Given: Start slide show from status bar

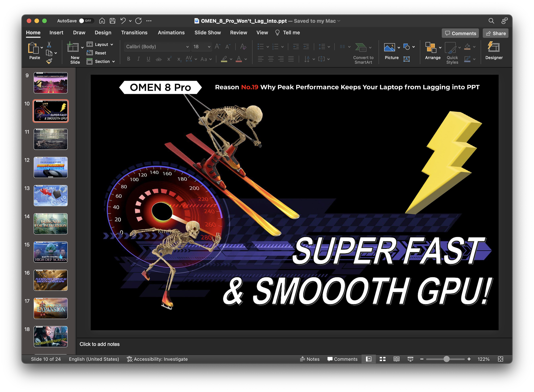Looking at the screenshot, I should tap(410, 359).
